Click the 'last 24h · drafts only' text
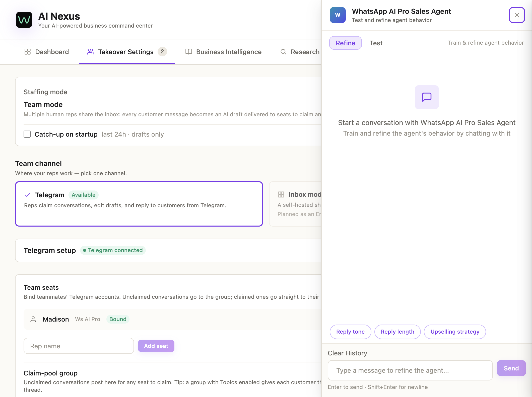Image resolution: width=532 pixels, height=397 pixels. pos(133,134)
